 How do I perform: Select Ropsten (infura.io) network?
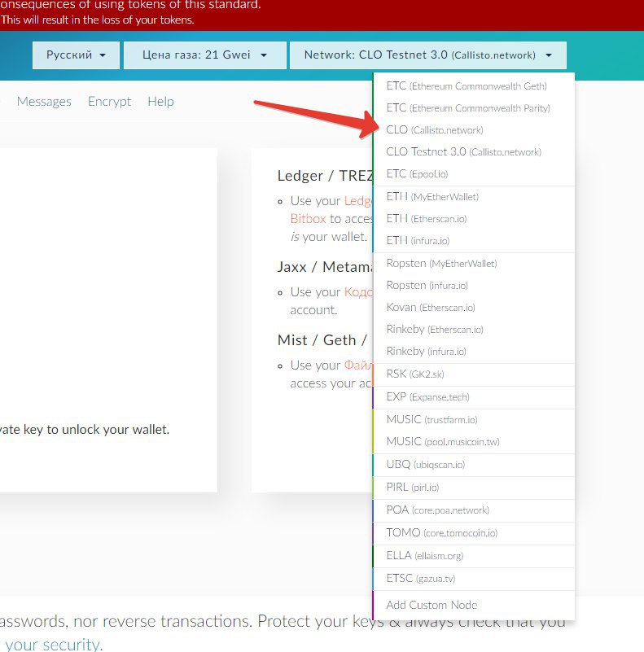point(474,286)
